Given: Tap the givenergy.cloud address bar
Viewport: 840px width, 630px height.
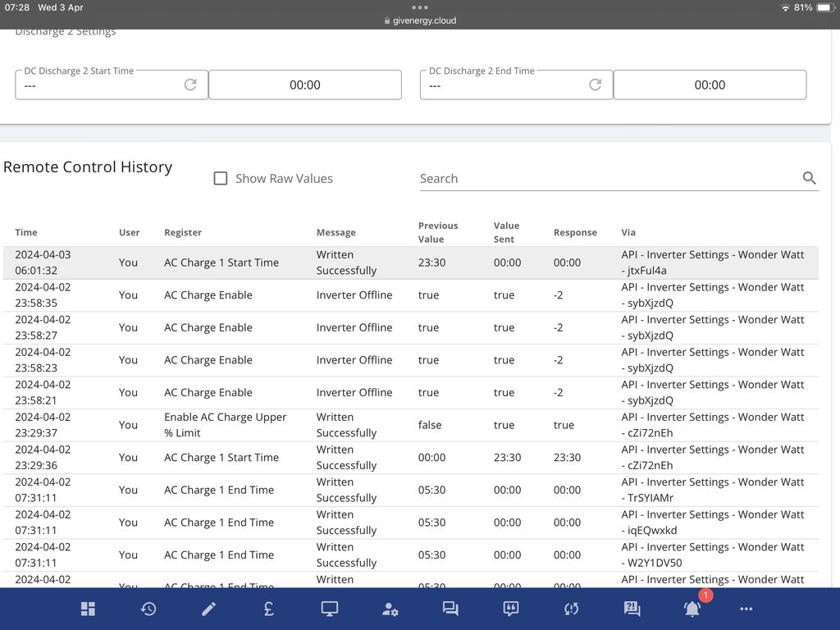Looking at the screenshot, I should [x=420, y=21].
